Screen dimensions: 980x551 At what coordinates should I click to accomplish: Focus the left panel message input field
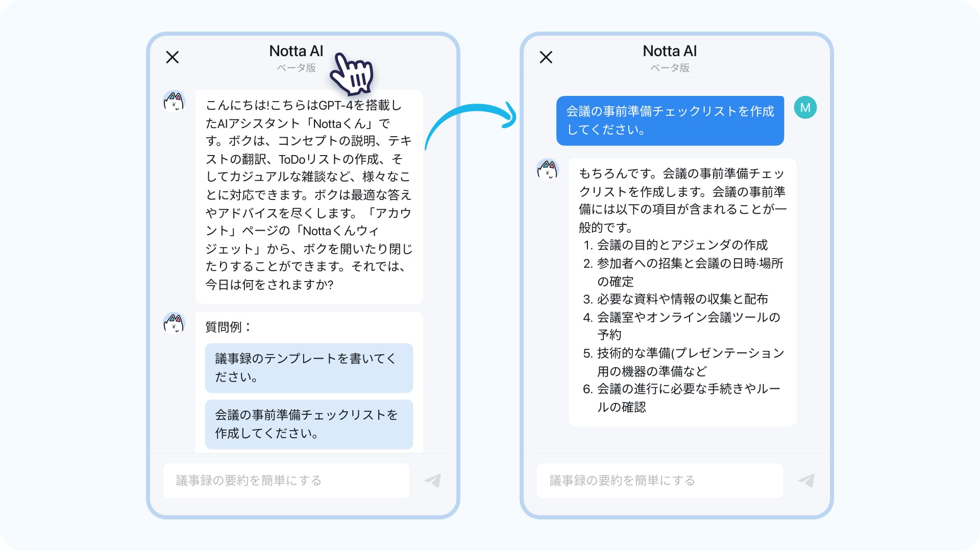coord(286,480)
